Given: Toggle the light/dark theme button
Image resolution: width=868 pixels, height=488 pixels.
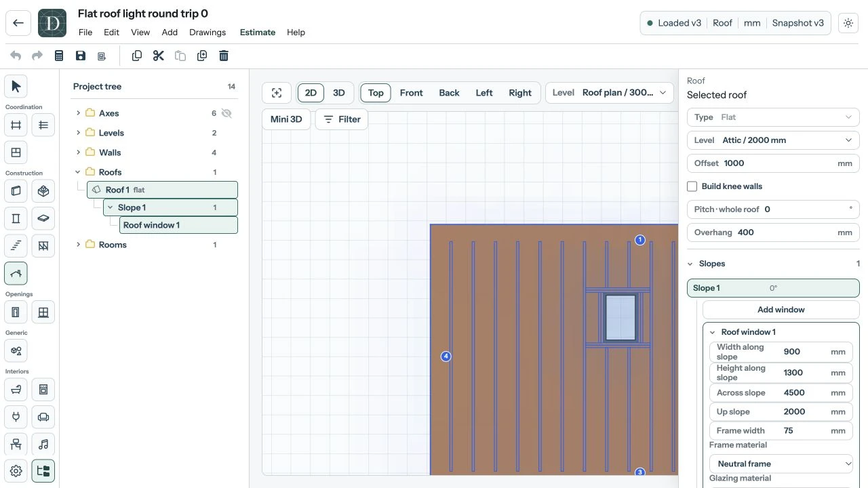Looking at the screenshot, I should (x=848, y=23).
